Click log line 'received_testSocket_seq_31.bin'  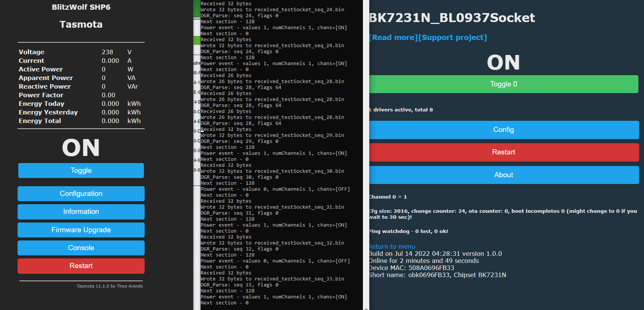pyautogui.click(x=272, y=207)
